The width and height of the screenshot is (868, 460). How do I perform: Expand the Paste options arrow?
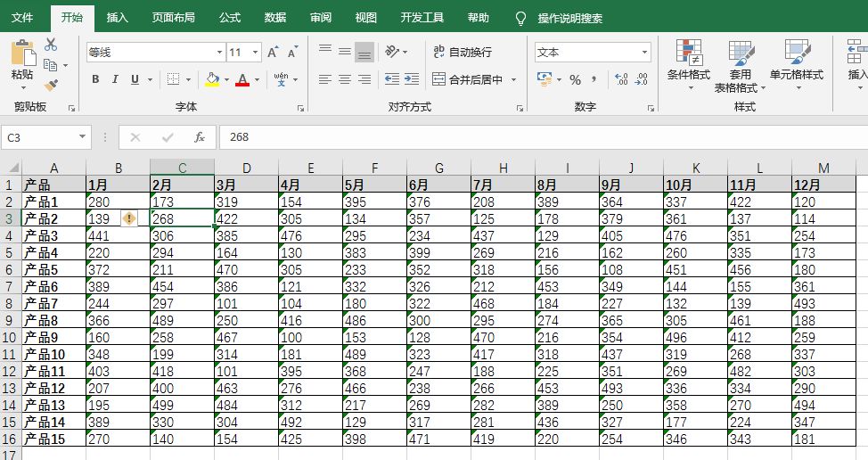pos(22,87)
